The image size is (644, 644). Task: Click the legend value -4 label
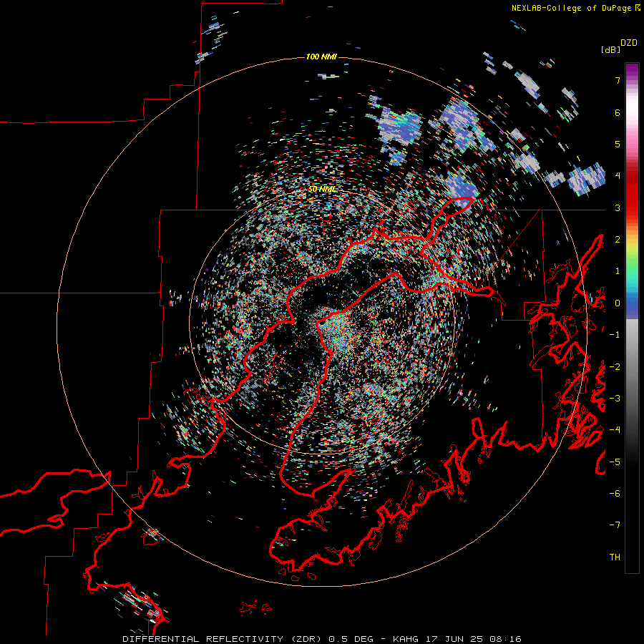(x=615, y=430)
